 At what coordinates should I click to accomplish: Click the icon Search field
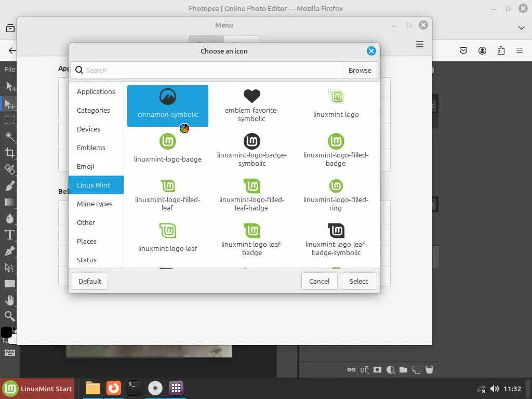(206, 70)
